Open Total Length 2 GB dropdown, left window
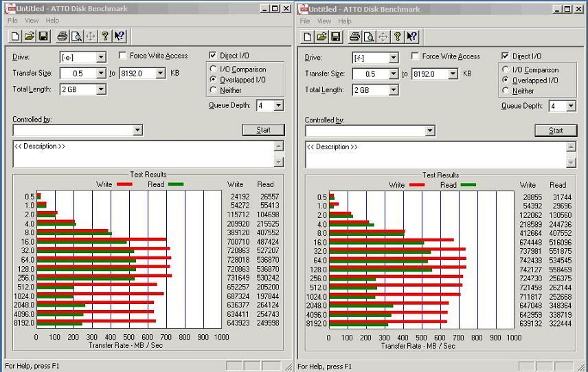 click(101, 89)
